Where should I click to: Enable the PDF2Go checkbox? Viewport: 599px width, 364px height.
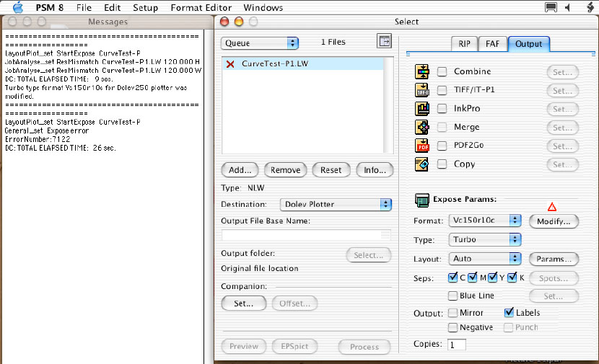coord(442,146)
